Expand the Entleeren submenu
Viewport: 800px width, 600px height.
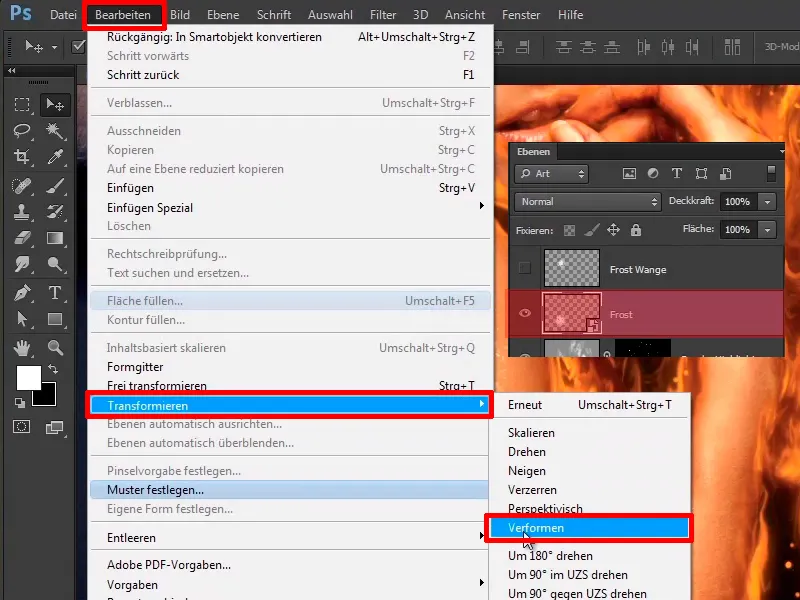(290, 538)
